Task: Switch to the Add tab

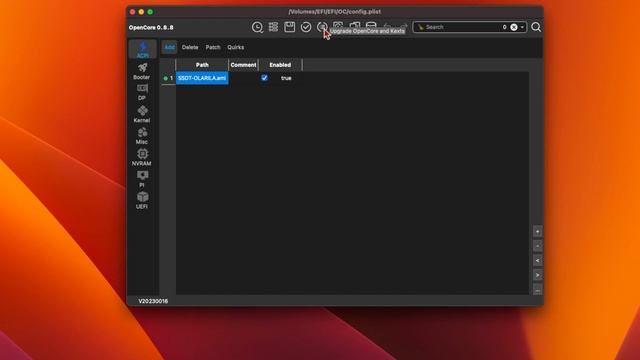Action: coord(169,47)
